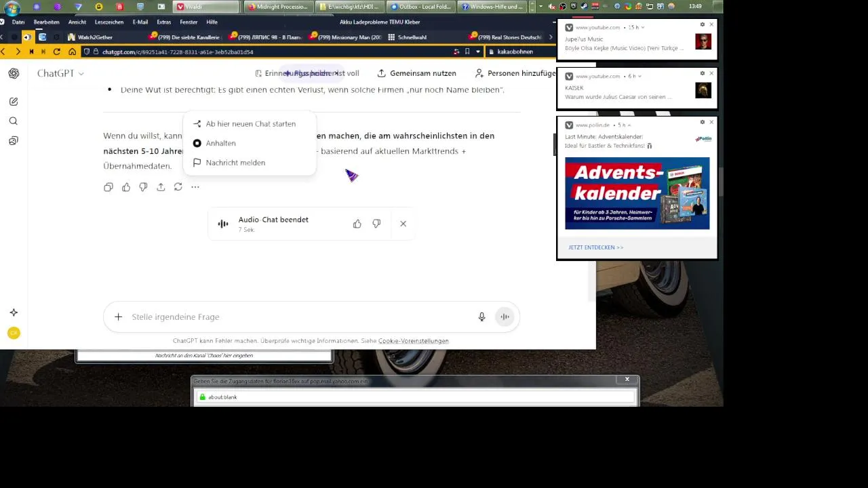
Task: Go forward with browser forward arrow
Action: tap(18, 52)
